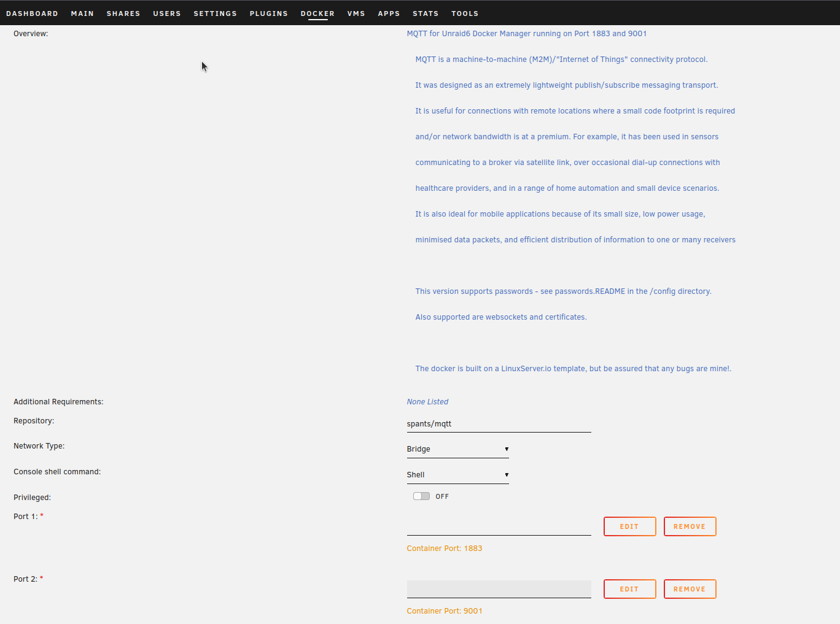This screenshot has width=840, height=624.
Task: Open the Shares tab
Action: [123, 13]
